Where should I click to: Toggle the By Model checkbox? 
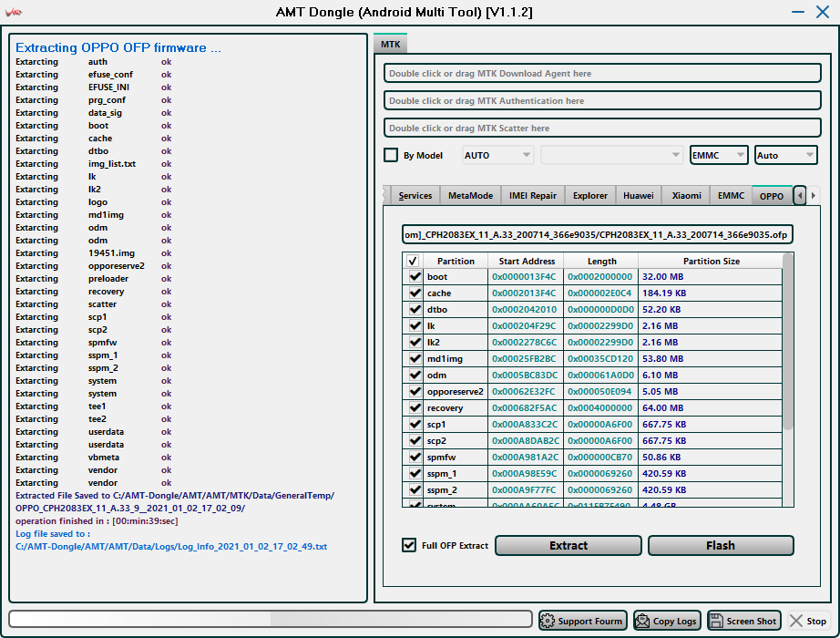(391, 155)
